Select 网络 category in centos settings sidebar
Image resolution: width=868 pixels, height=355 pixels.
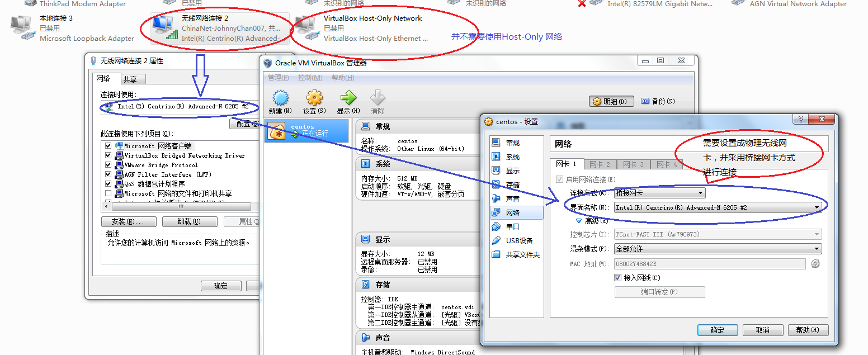(516, 212)
